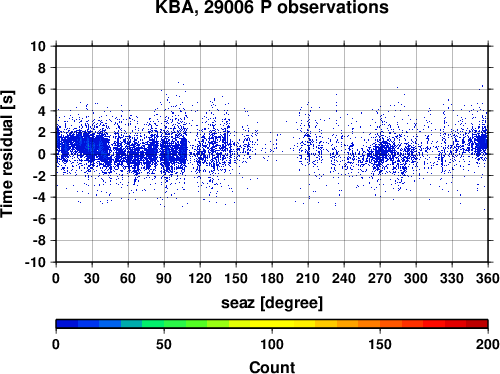This screenshot has width=500, height=374.
Task: Select the dark red end of the colorbar
Action: [x=477, y=324]
